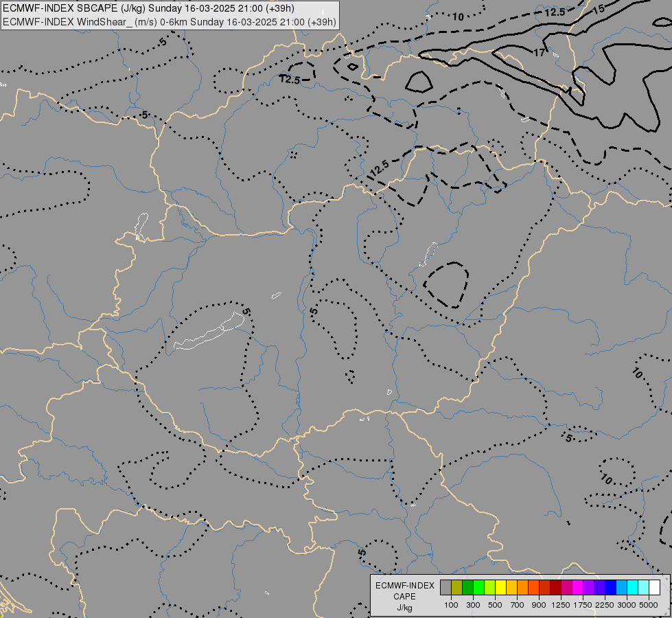Click the legend value 1750
Image resolution: width=672 pixels, height=618 pixels.
tap(583, 605)
